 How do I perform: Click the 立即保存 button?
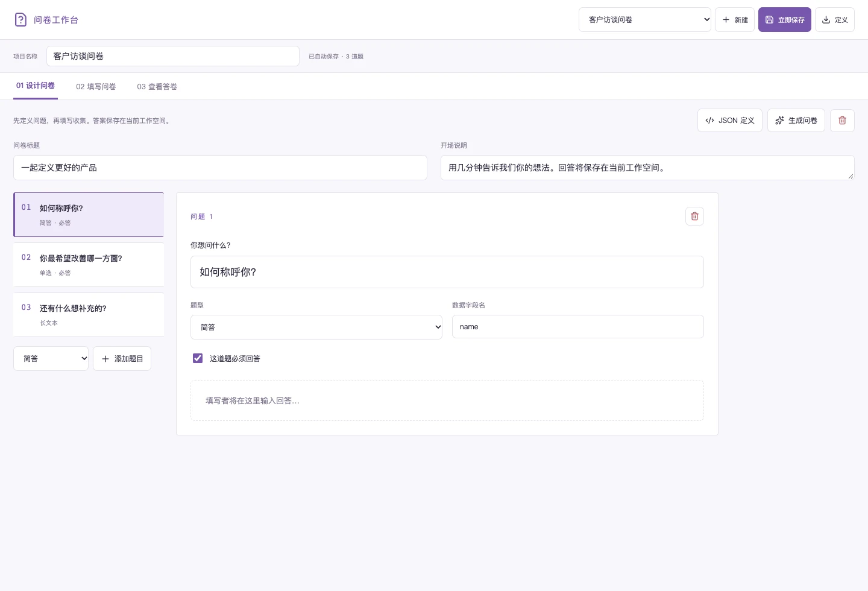coord(785,19)
